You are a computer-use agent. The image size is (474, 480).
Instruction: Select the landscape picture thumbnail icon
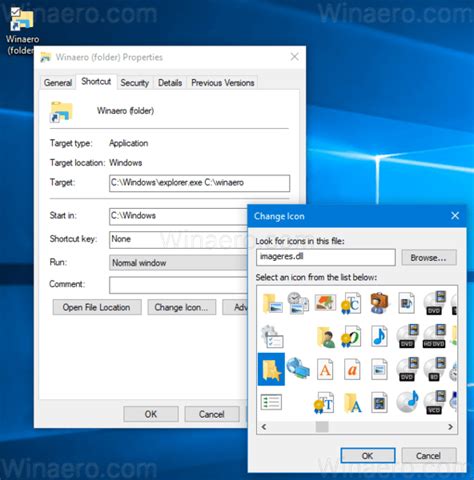tap(325, 302)
